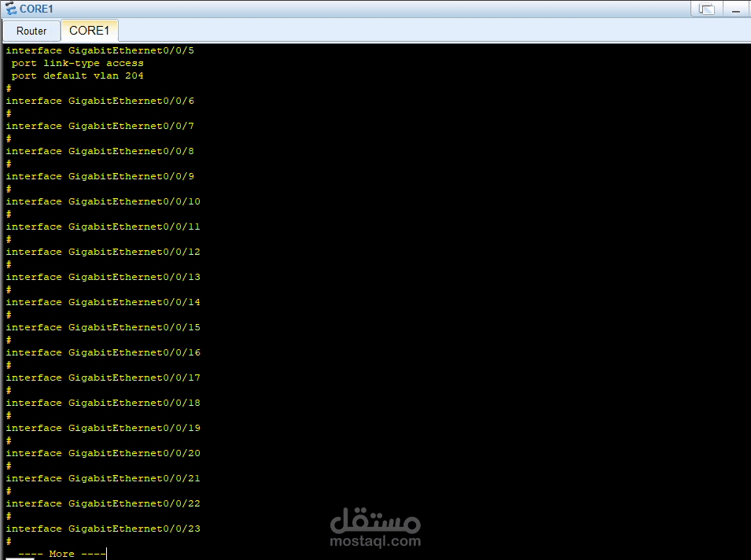Click the line 'interface GigabitEthernet0/0/21'
Image resolution: width=751 pixels, height=560 pixels.
click(x=103, y=478)
